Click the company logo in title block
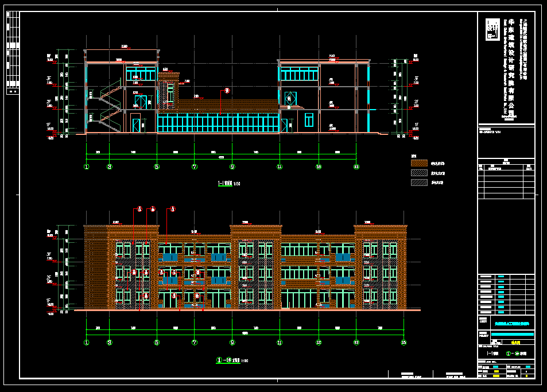This screenshot has height=392, width=547. pos(492,29)
